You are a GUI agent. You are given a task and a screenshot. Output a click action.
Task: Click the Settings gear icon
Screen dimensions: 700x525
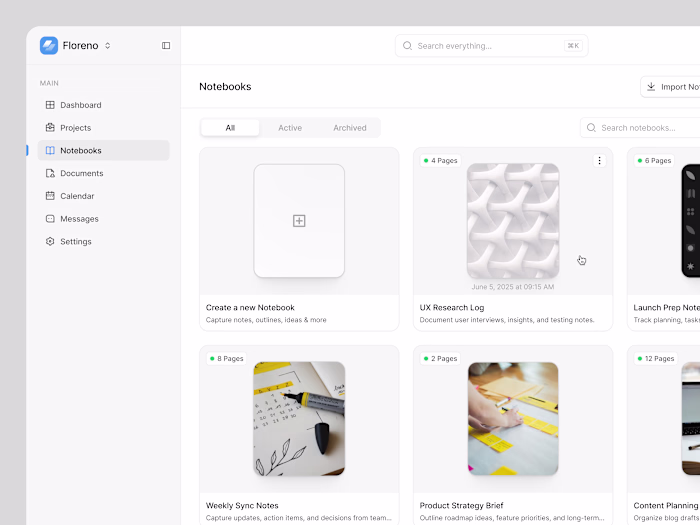coord(50,242)
